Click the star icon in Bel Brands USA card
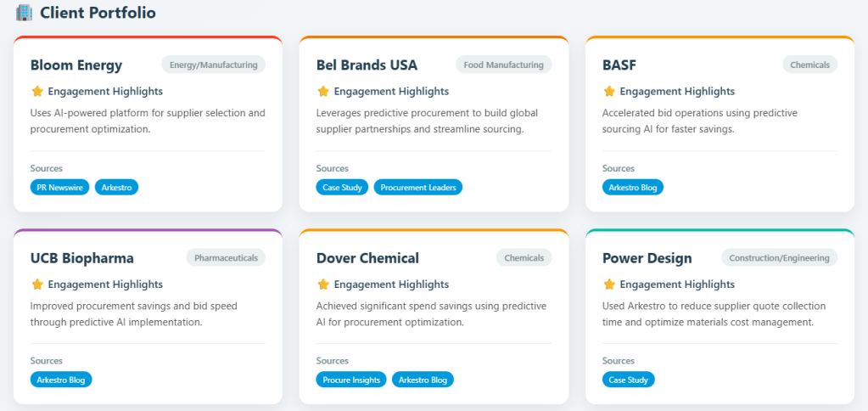Screen dimensions: 868x411 pos(323,91)
